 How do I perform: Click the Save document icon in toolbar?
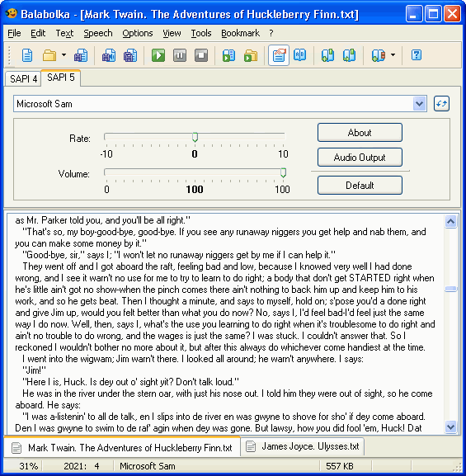click(81, 55)
